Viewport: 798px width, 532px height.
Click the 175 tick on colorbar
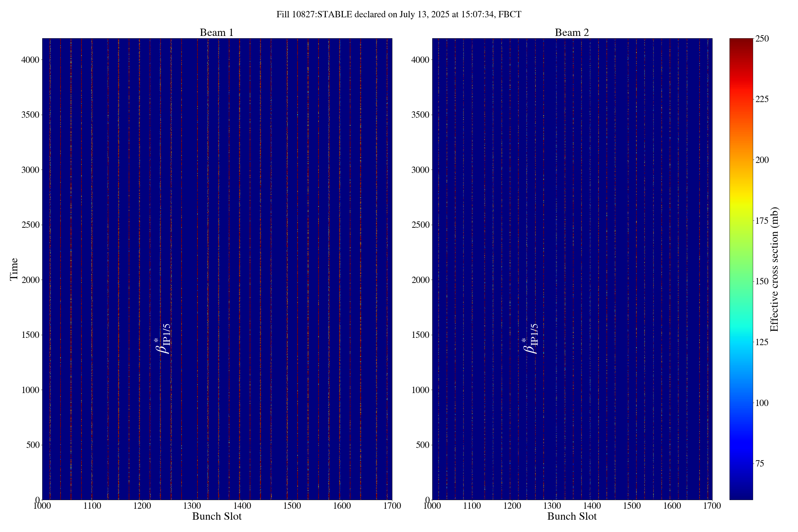(x=762, y=221)
